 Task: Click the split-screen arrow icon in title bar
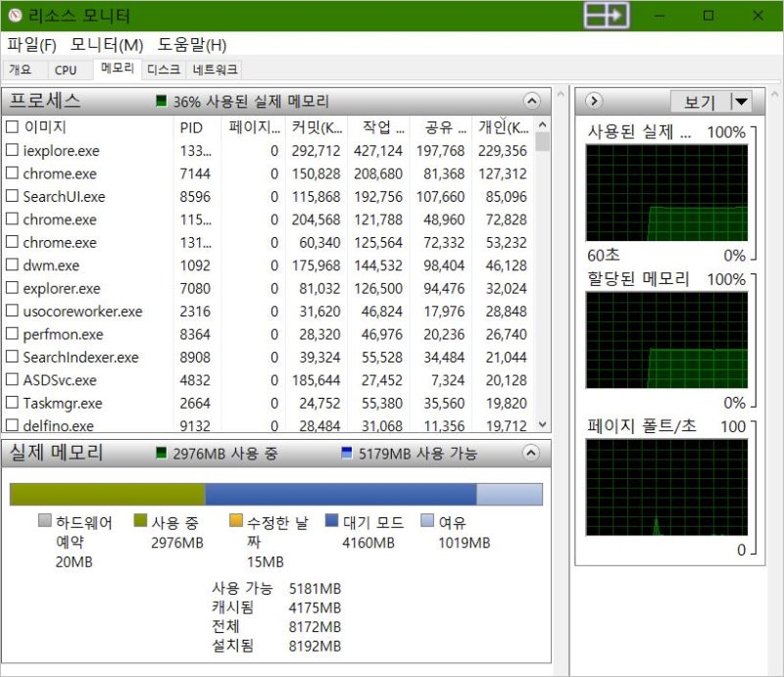click(x=607, y=16)
